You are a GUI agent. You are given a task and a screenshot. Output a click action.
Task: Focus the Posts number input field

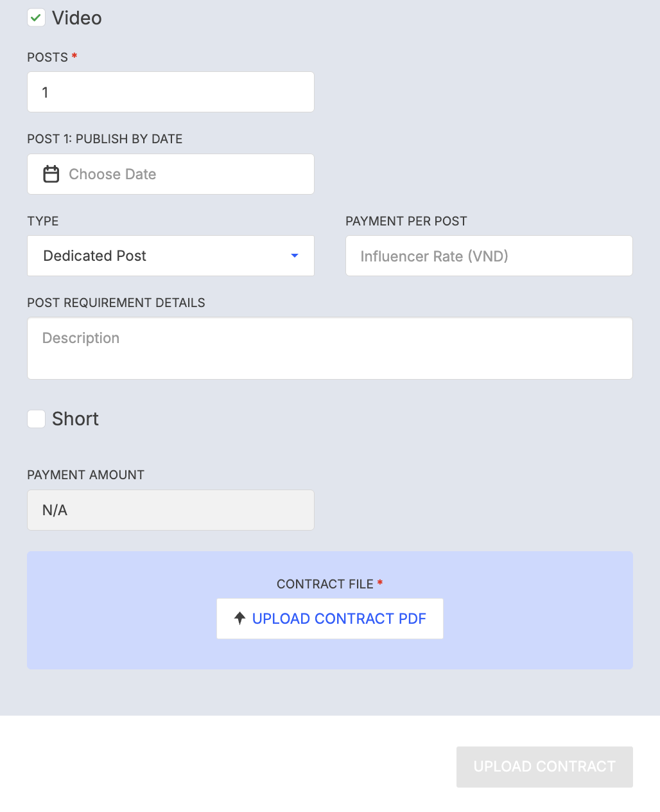click(x=171, y=92)
